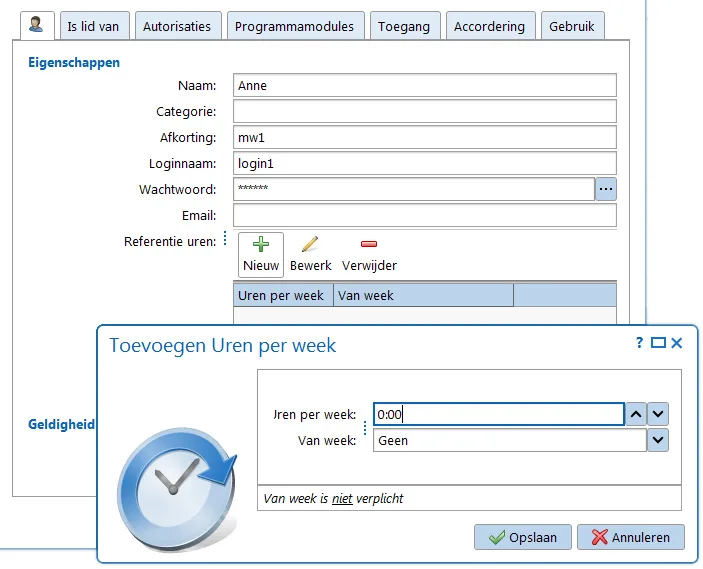Sort by Uren per week column header
The width and height of the screenshot is (703, 569).
(x=283, y=295)
